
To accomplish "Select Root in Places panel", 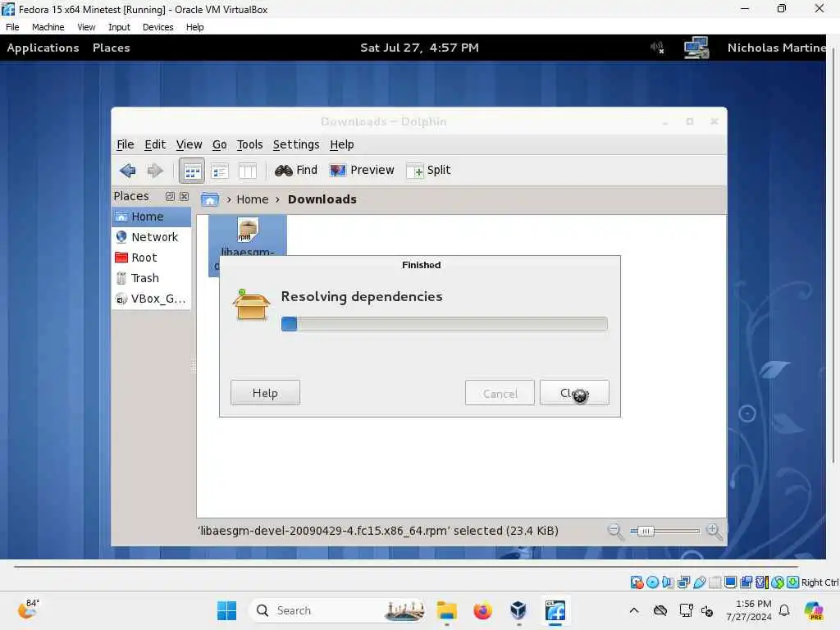I will click(x=152, y=258).
